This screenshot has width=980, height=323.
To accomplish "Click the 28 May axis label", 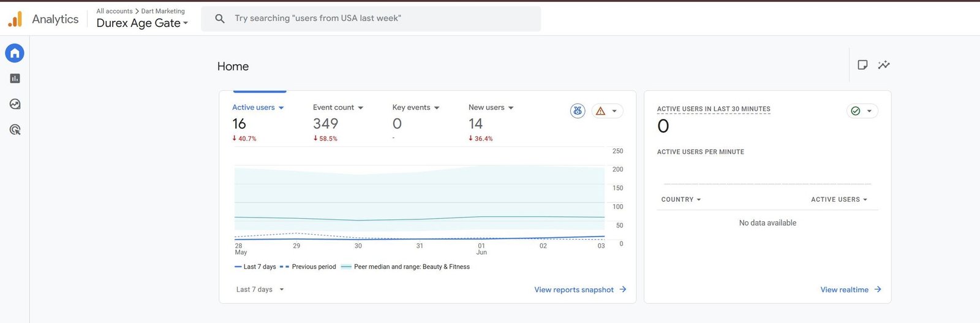I will click(241, 249).
